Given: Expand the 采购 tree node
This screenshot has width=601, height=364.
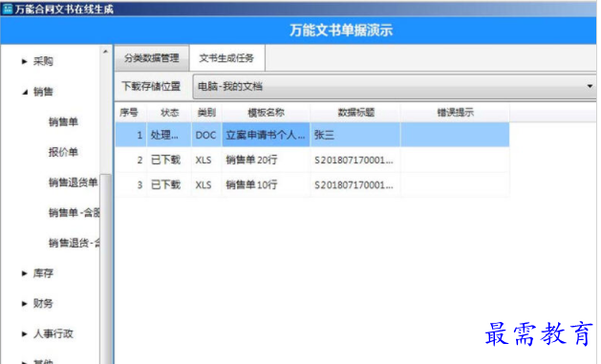Looking at the screenshot, I should [25, 61].
